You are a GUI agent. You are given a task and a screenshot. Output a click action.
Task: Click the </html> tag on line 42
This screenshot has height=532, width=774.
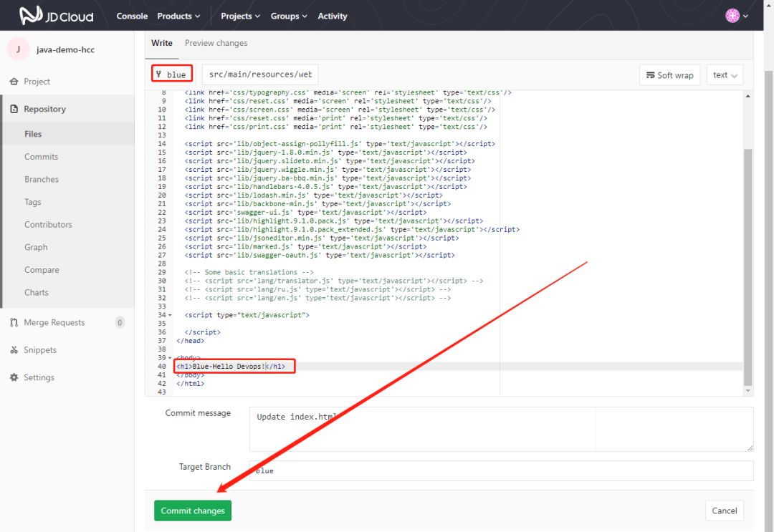coord(190,384)
